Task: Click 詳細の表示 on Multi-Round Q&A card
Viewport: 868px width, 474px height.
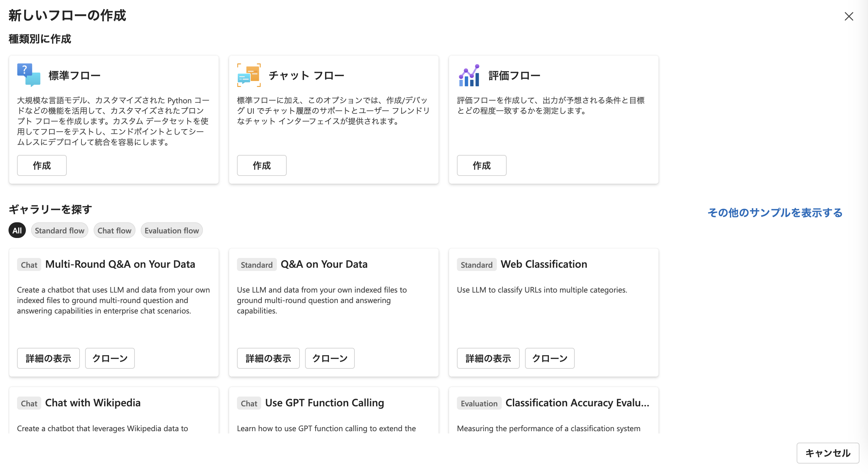Action: (x=48, y=358)
